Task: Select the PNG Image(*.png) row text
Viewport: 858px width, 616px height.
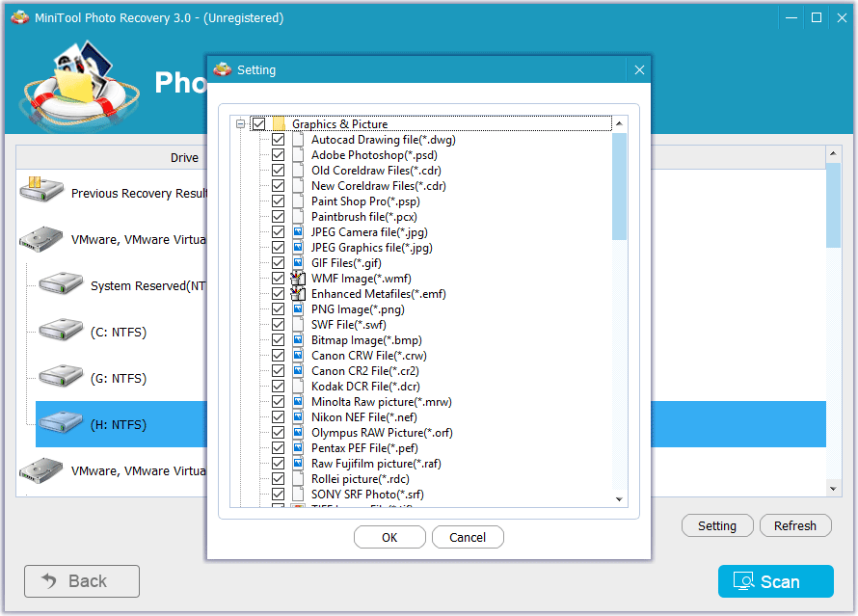Action: [x=358, y=309]
